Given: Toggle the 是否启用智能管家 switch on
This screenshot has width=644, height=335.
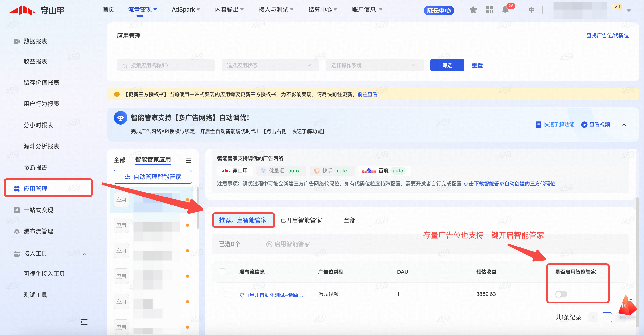Looking at the screenshot, I should (x=561, y=294).
